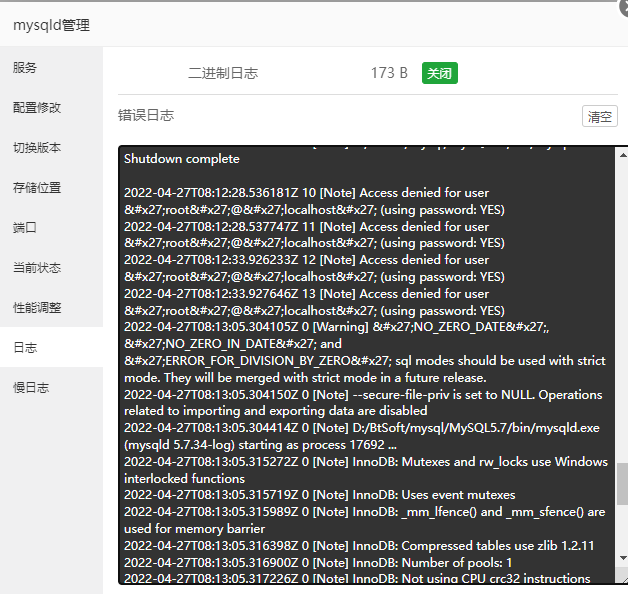Click the green 关闭 binary log button
Screen dimensions: 628x594
pyautogui.click(x=439, y=73)
